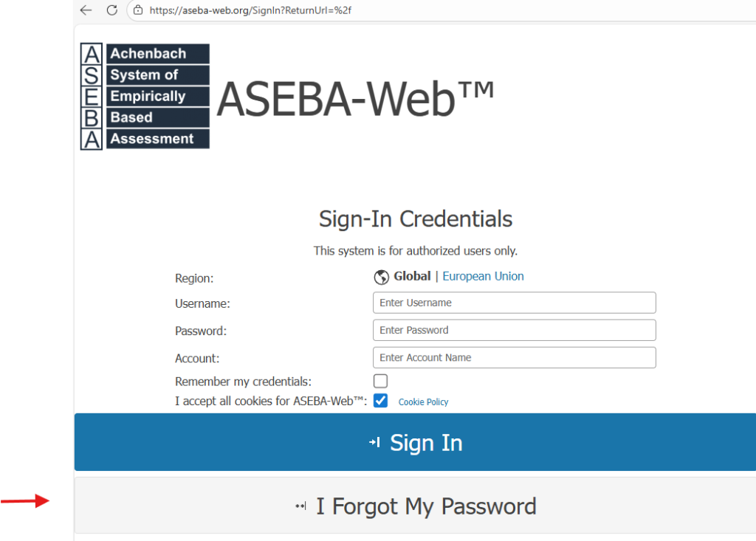Click the ASEBA-Web™ title text

pyautogui.click(x=355, y=98)
